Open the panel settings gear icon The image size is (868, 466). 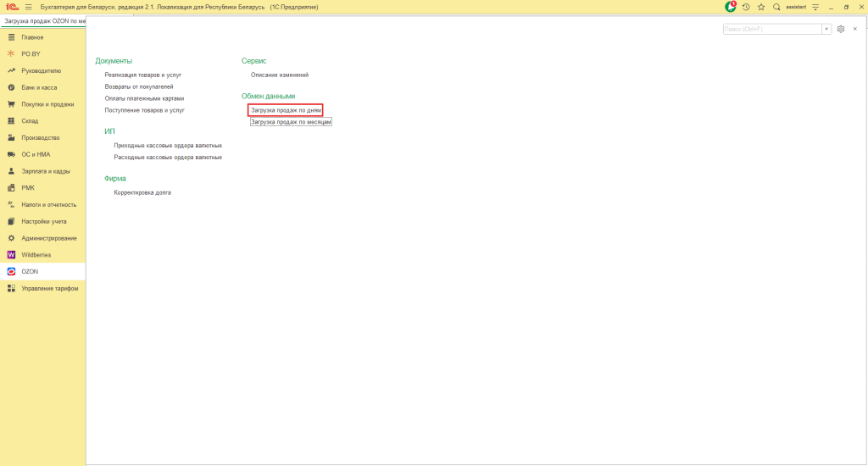pyautogui.click(x=841, y=29)
